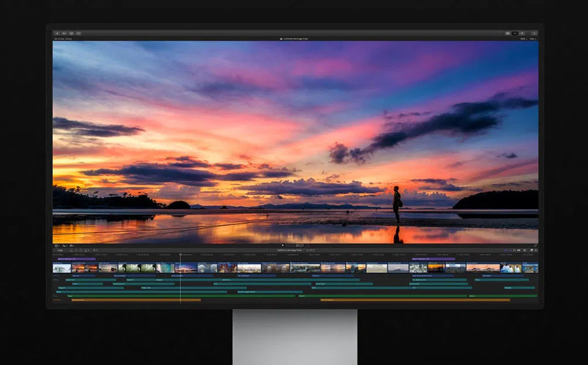This screenshot has width=588, height=365.
Task: Open the transform tool popup under the viewer
Action: point(56,246)
